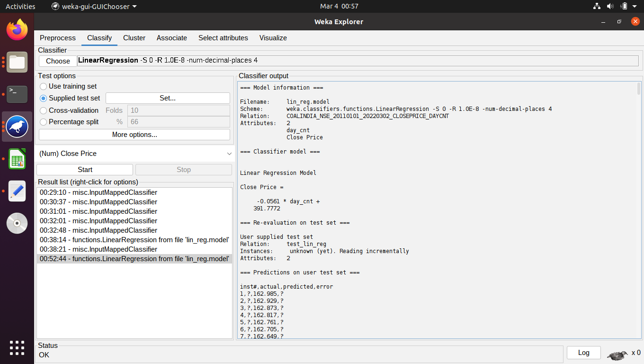Screen dimensions: 644x364
Task: Show Applications grid button
Action: (x=17, y=347)
